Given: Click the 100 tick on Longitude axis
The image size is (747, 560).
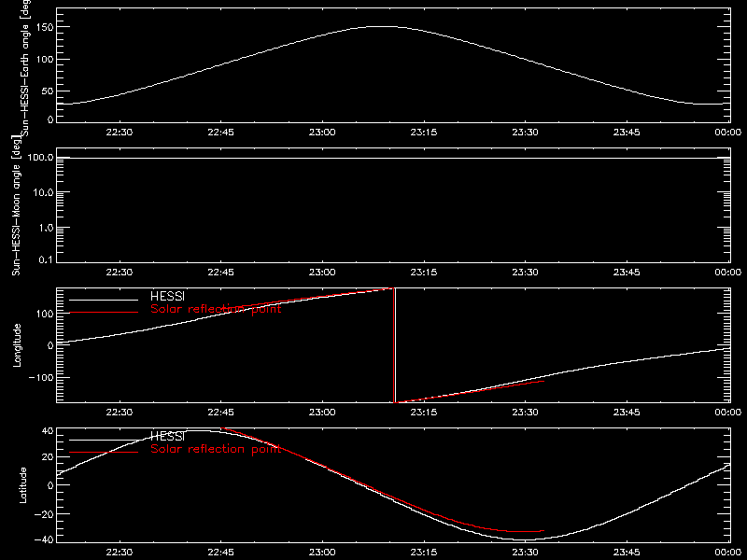Looking at the screenshot, I should [45, 314].
